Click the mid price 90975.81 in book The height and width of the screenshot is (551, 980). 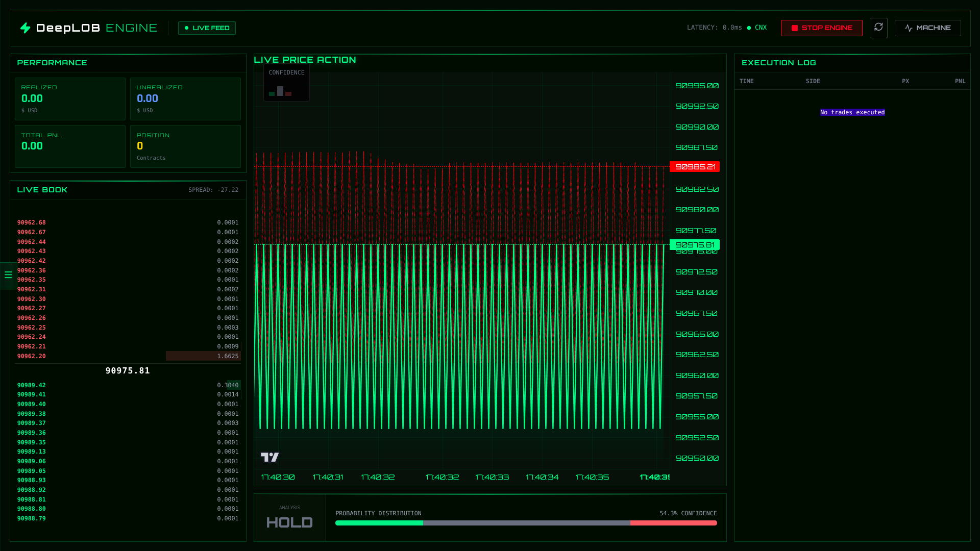tap(128, 371)
